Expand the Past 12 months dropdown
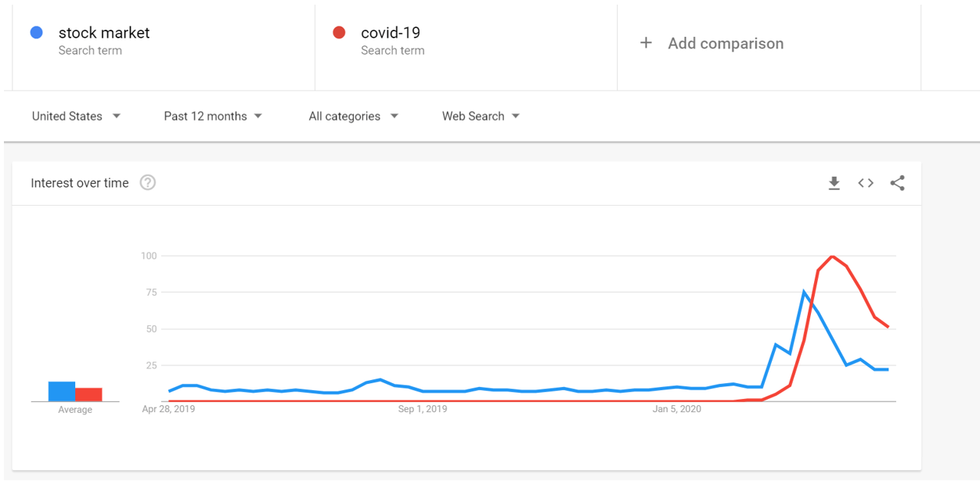 pos(212,117)
